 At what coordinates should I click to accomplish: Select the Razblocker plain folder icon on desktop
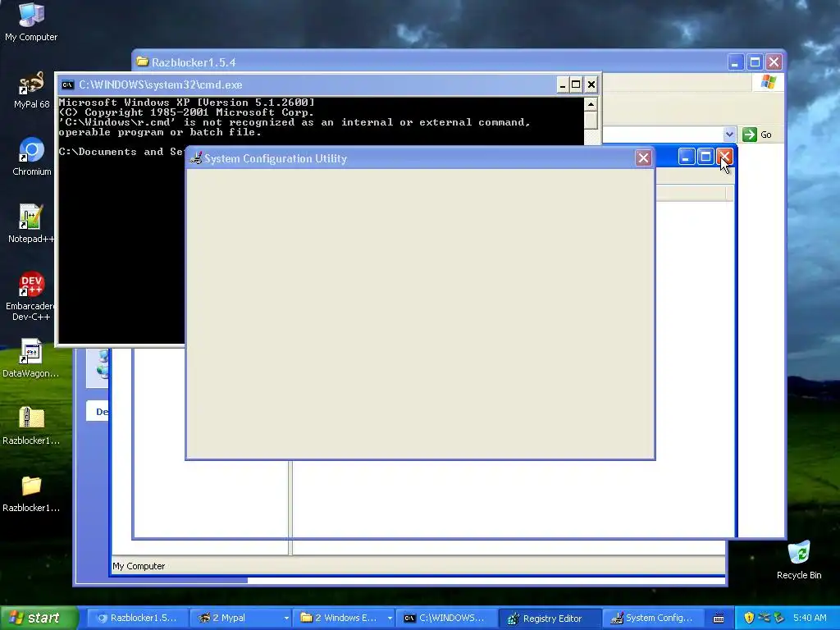(x=31, y=493)
